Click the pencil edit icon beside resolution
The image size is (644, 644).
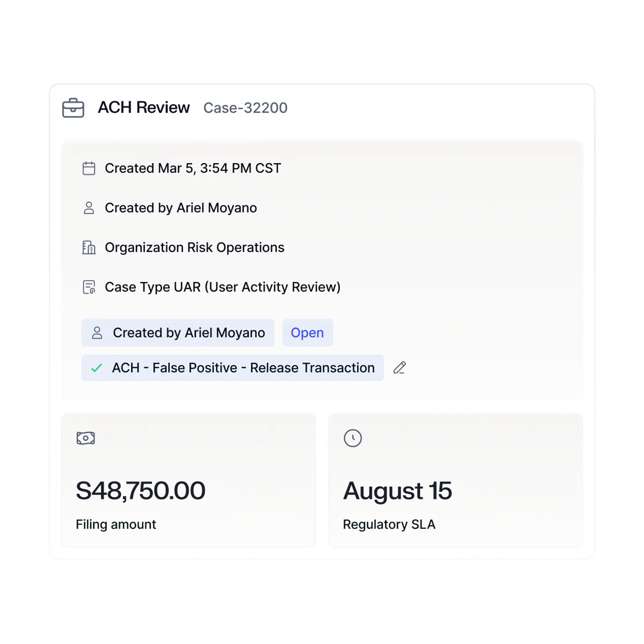[x=399, y=368]
